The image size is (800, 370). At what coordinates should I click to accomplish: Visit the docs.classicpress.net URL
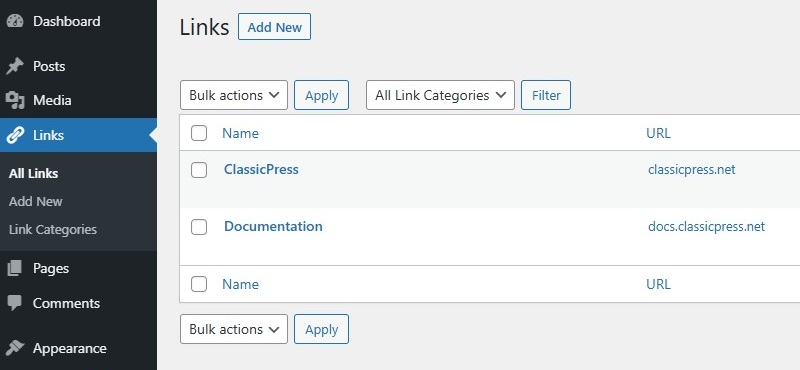click(x=707, y=227)
